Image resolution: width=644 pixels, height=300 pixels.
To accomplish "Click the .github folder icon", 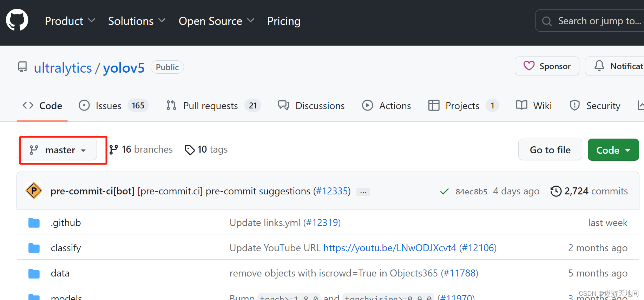I will click(34, 222).
